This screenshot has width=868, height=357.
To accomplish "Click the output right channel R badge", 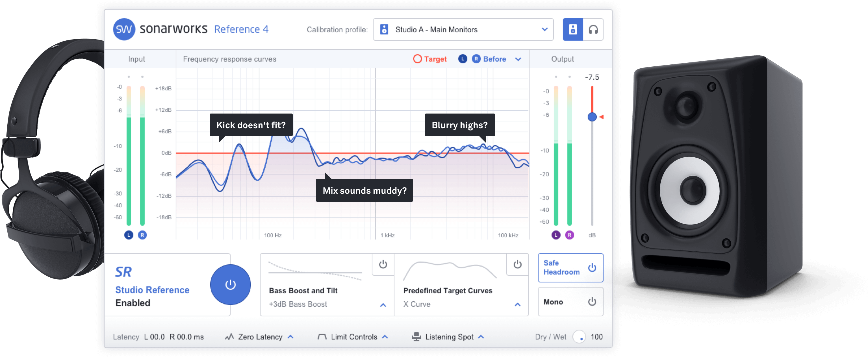I will tap(569, 235).
